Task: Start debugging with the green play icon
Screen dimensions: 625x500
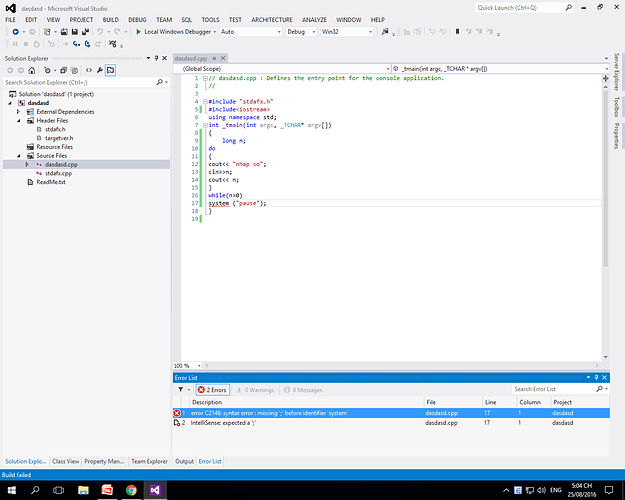Action: 138,32
